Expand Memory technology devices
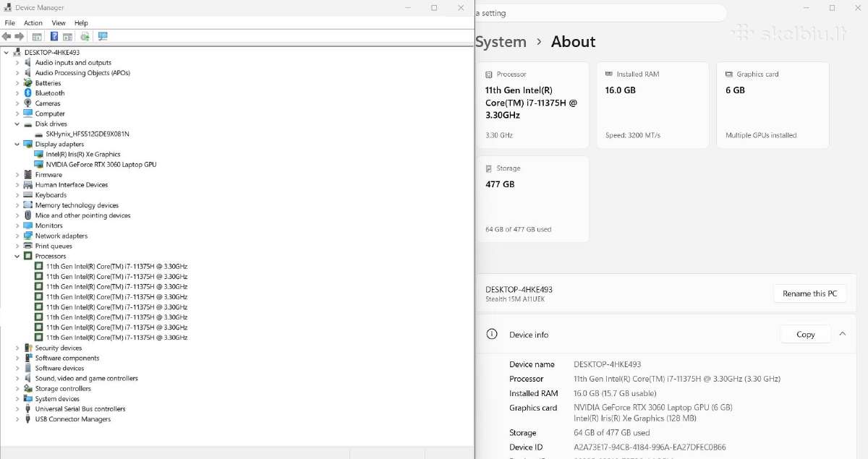The image size is (868, 459). [x=17, y=205]
